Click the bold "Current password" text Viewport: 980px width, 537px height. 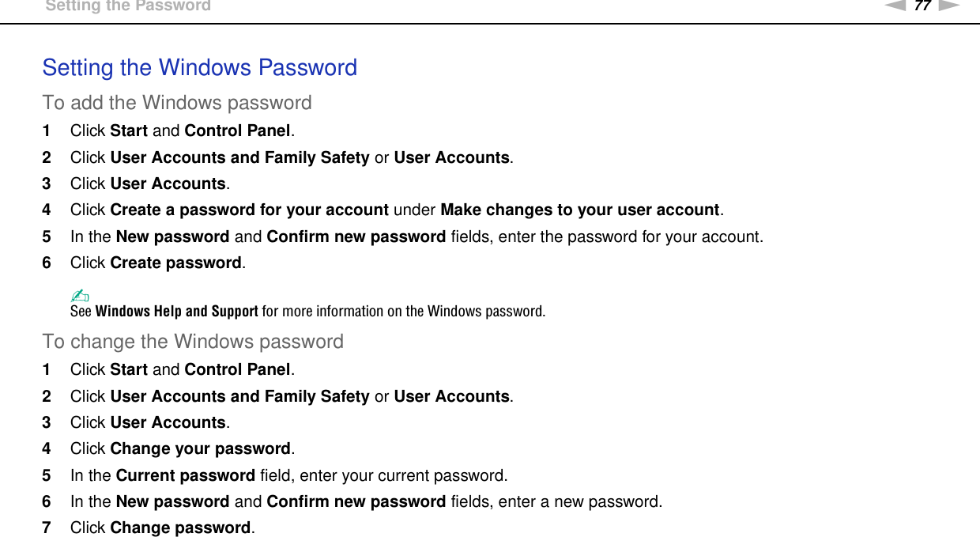[185, 475]
